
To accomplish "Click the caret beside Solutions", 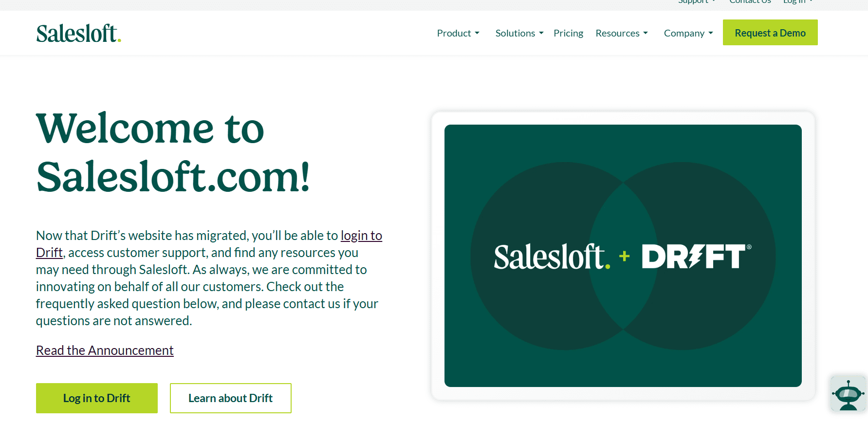I will coord(541,33).
